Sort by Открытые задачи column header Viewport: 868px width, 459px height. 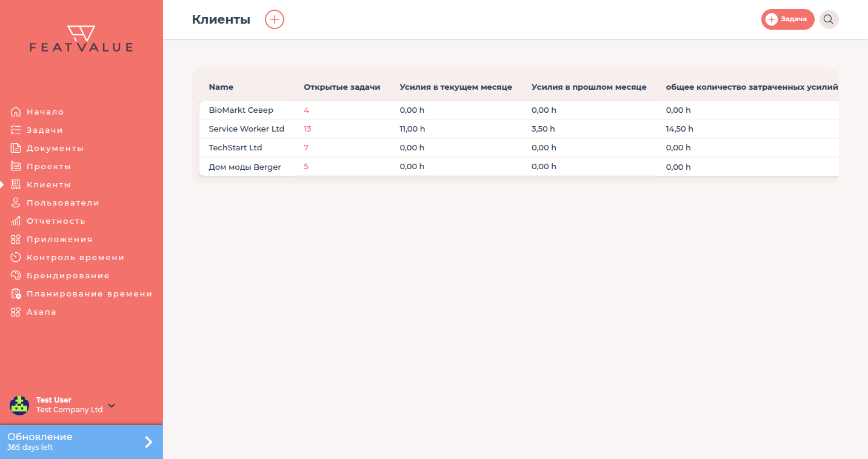[x=342, y=87]
